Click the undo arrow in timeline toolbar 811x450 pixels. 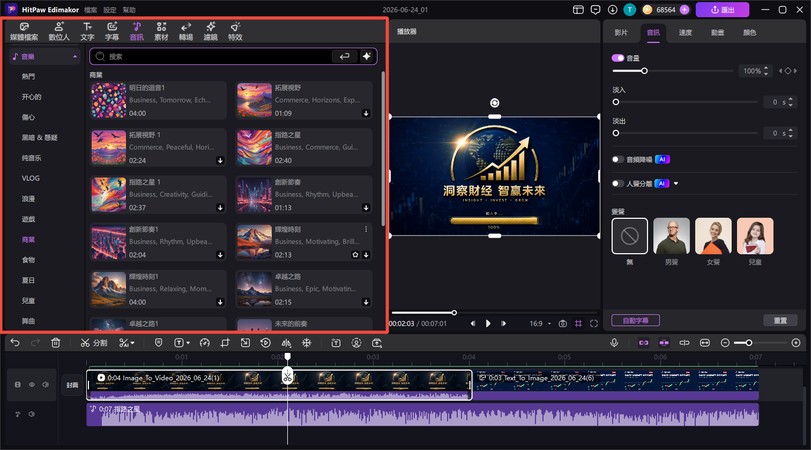click(x=15, y=343)
